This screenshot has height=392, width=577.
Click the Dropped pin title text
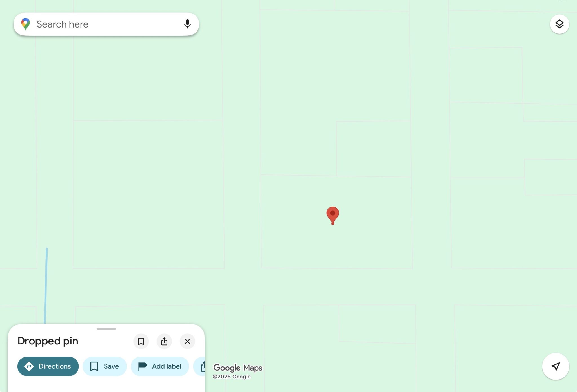(x=48, y=341)
